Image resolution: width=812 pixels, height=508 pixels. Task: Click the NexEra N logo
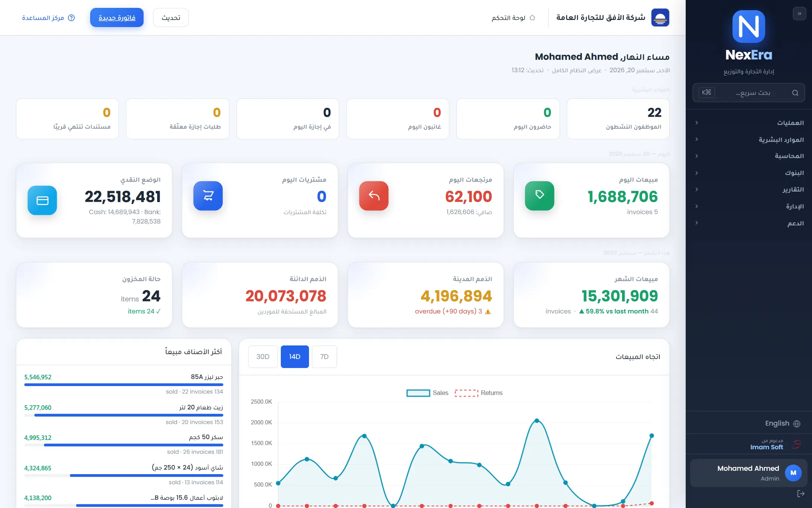point(748,26)
